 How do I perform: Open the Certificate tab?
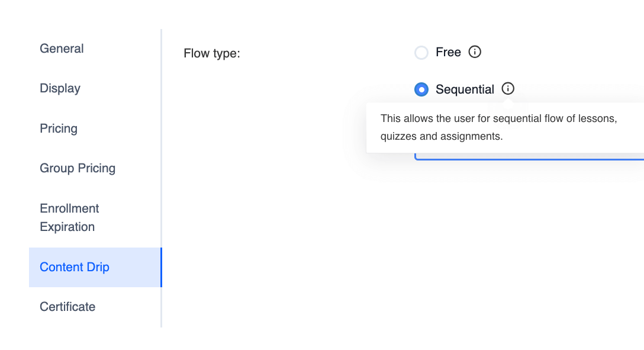click(x=67, y=307)
